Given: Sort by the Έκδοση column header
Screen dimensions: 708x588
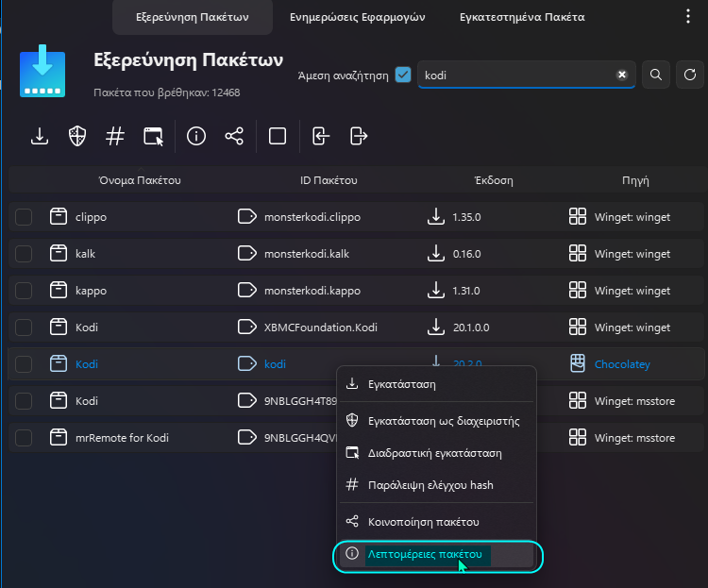Looking at the screenshot, I should pyautogui.click(x=494, y=180).
